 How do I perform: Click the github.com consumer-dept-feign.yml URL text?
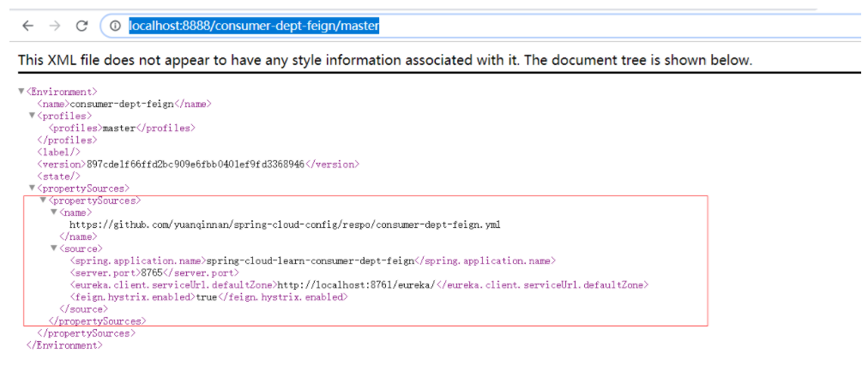click(285, 224)
